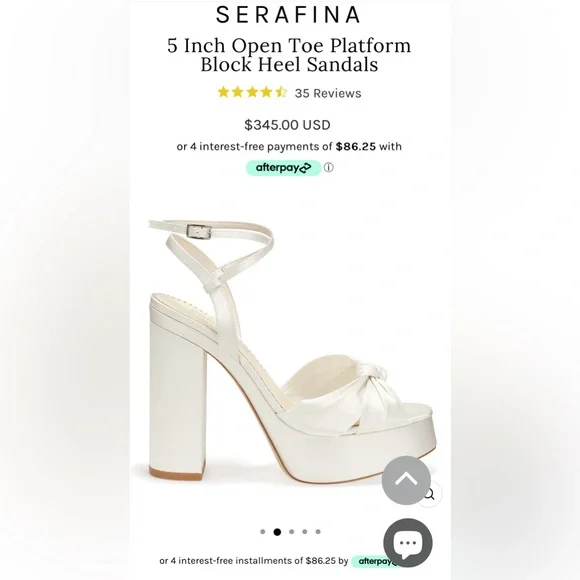Select the second image carousel dot
580x580 pixels.
coord(277,532)
